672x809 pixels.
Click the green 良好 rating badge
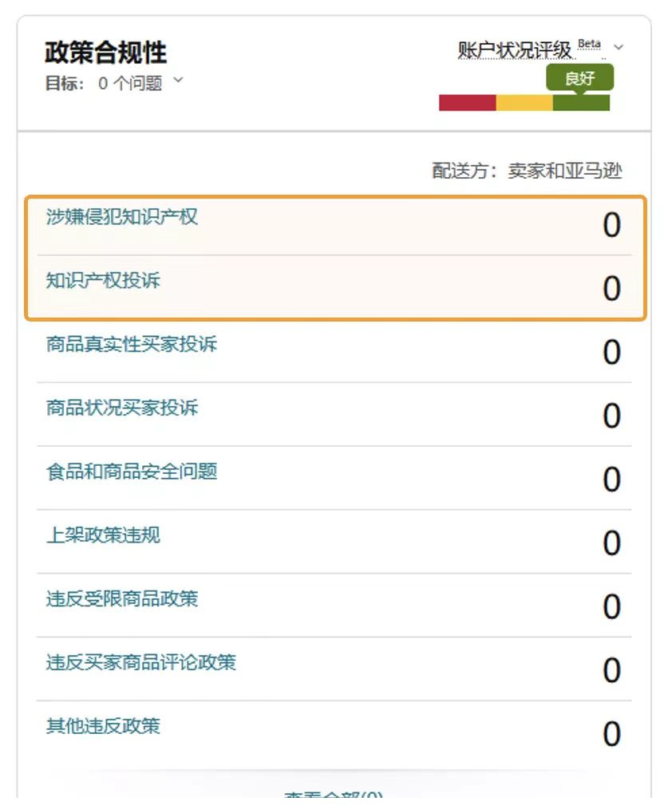(581, 78)
